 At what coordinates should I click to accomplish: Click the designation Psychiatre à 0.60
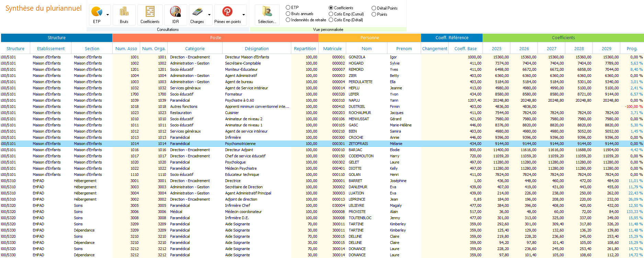[239, 100]
